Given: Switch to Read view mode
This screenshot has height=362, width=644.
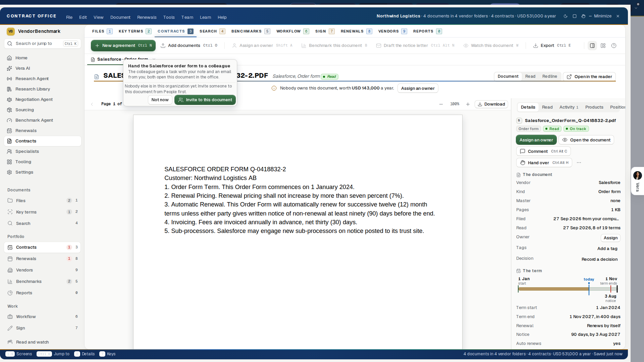Looking at the screenshot, I should pos(530,76).
